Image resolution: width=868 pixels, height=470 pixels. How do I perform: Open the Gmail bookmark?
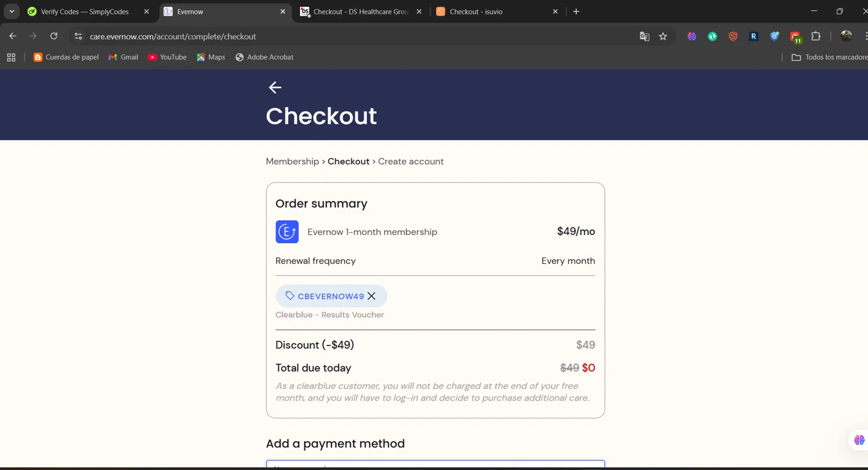(x=123, y=57)
